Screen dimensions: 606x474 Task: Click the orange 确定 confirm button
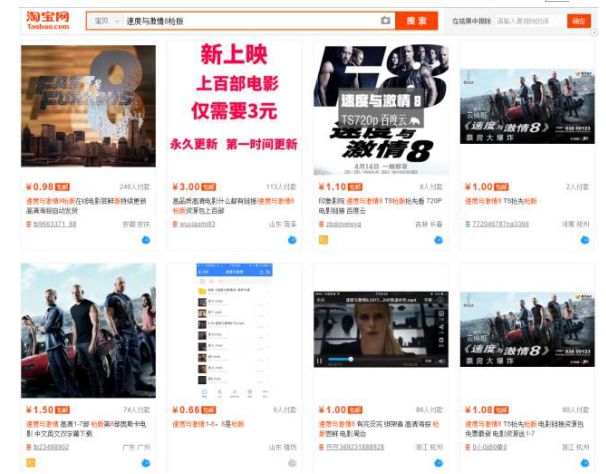(579, 21)
